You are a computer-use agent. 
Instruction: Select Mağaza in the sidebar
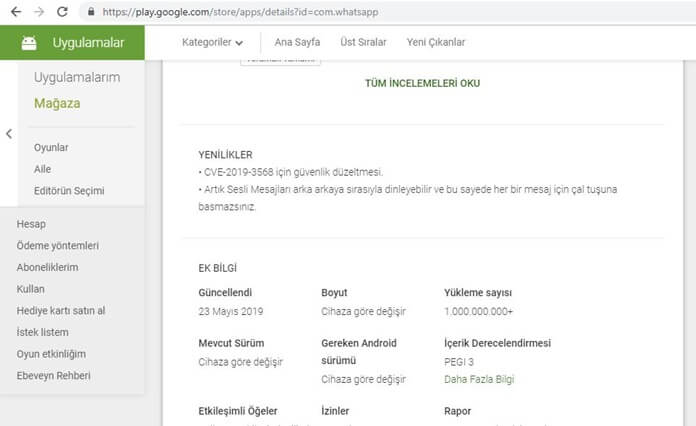pyautogui.click(x=57, y=103)
